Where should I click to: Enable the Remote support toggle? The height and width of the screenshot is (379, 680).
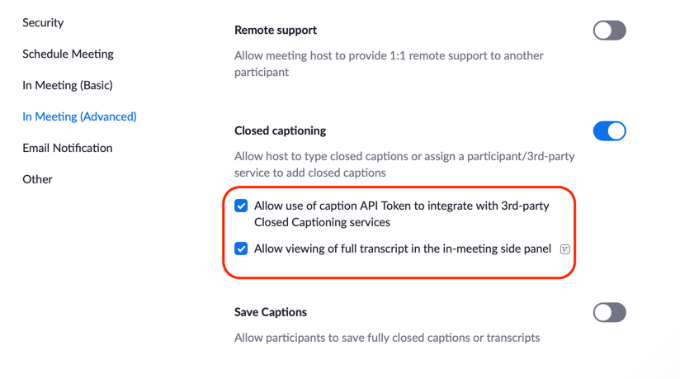[x=609, y=30]
